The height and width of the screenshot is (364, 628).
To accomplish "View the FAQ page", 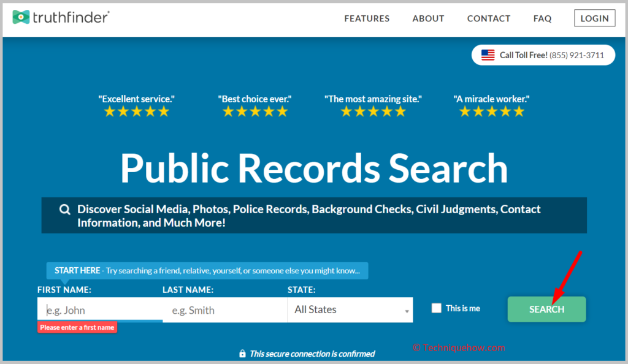I will [542, 18].
